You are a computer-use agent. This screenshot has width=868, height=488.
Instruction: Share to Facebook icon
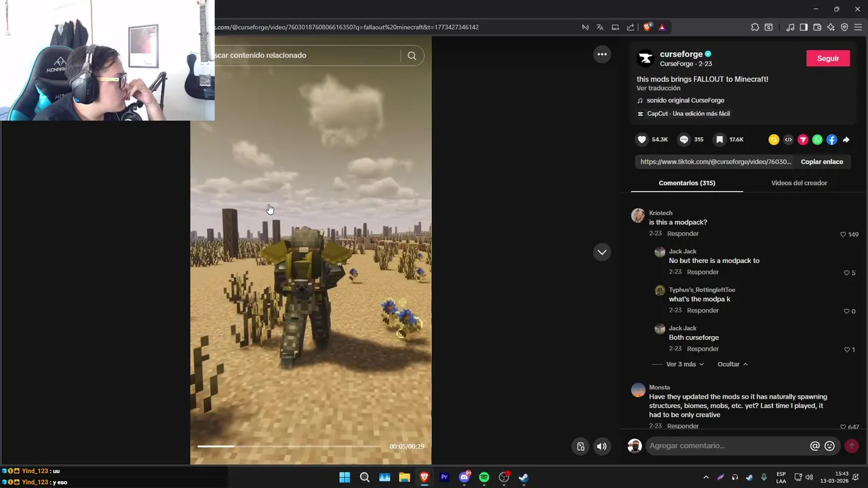tap(832, 140)
